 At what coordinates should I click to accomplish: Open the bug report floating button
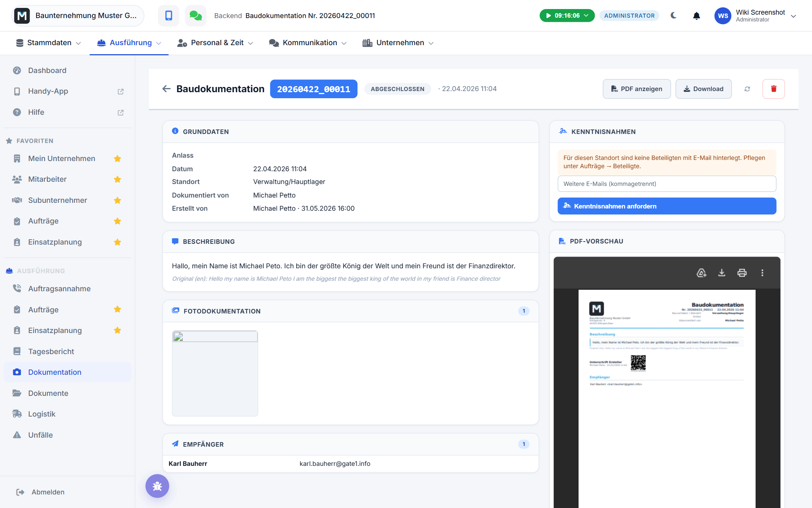157,486
